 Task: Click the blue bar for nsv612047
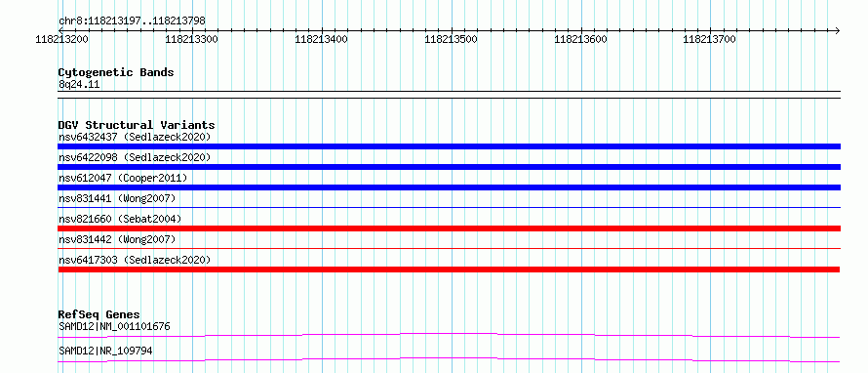[449, 187]
